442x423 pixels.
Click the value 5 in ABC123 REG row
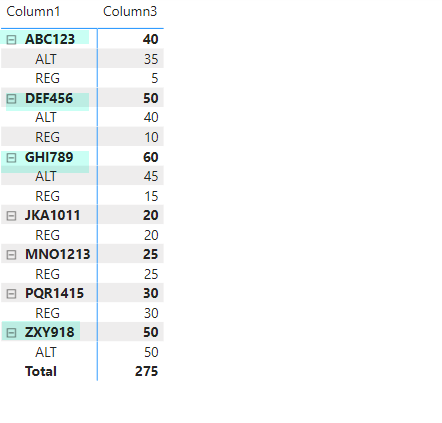[155, 79]
